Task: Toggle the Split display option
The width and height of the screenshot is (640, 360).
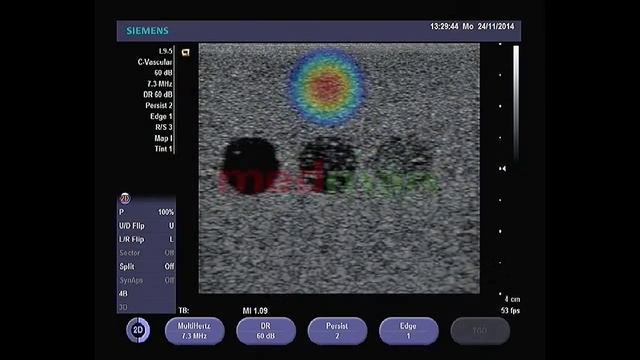Action: [146, 267]
